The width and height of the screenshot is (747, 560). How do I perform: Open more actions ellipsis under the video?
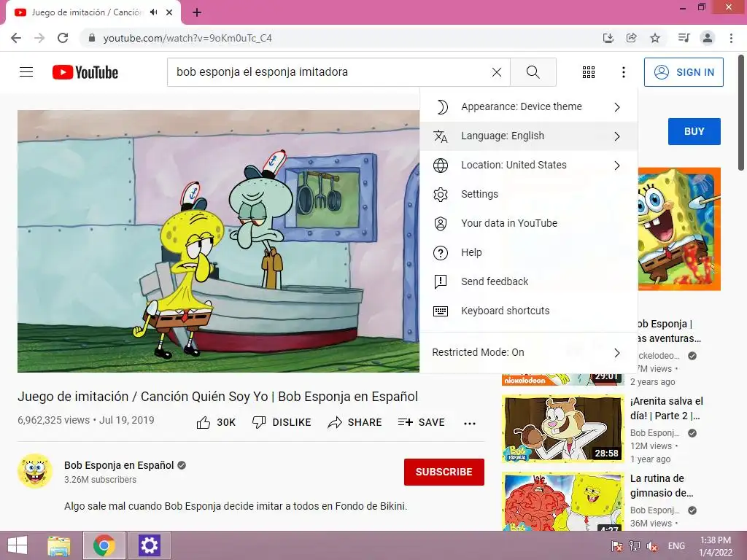click(x=470, y=423)
